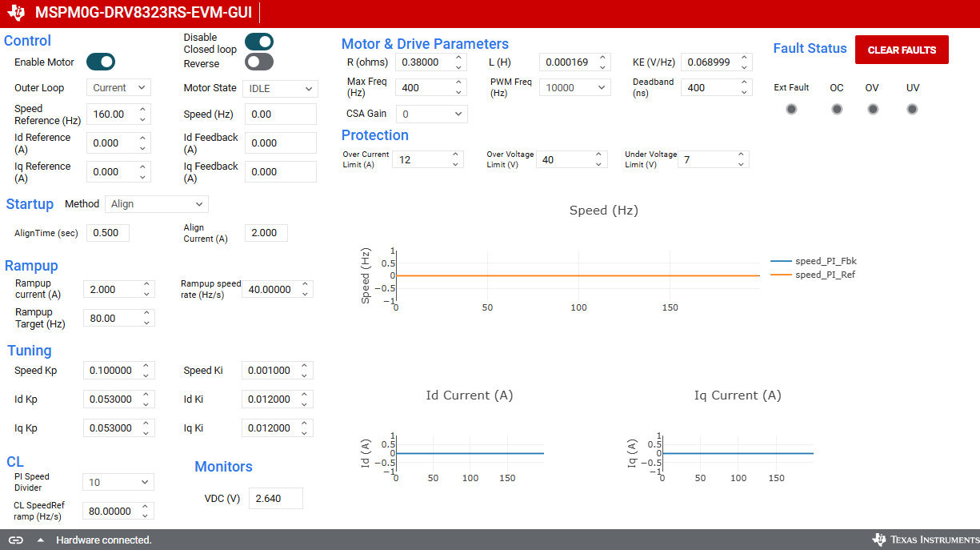Expand the status bar with the up arrow
This screenshot has width=980, height=550.
tap(40, 540)
